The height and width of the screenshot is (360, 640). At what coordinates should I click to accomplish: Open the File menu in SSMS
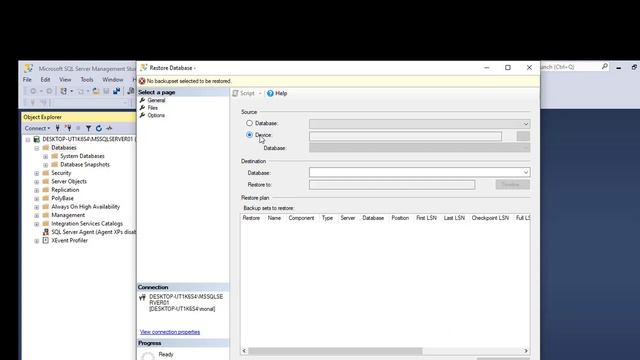tap(27, 80)
